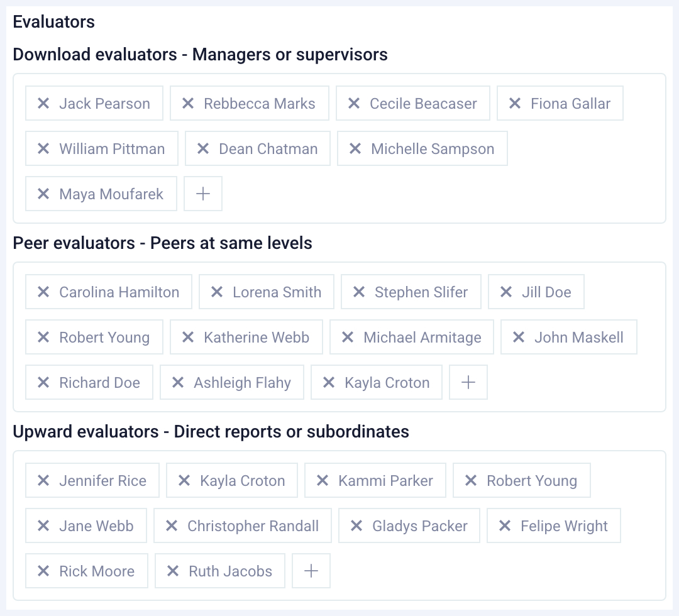The width and height of the screenshot is (679, 616).
Task: Add a new download evaluator
Action: [x=202, y=194]
